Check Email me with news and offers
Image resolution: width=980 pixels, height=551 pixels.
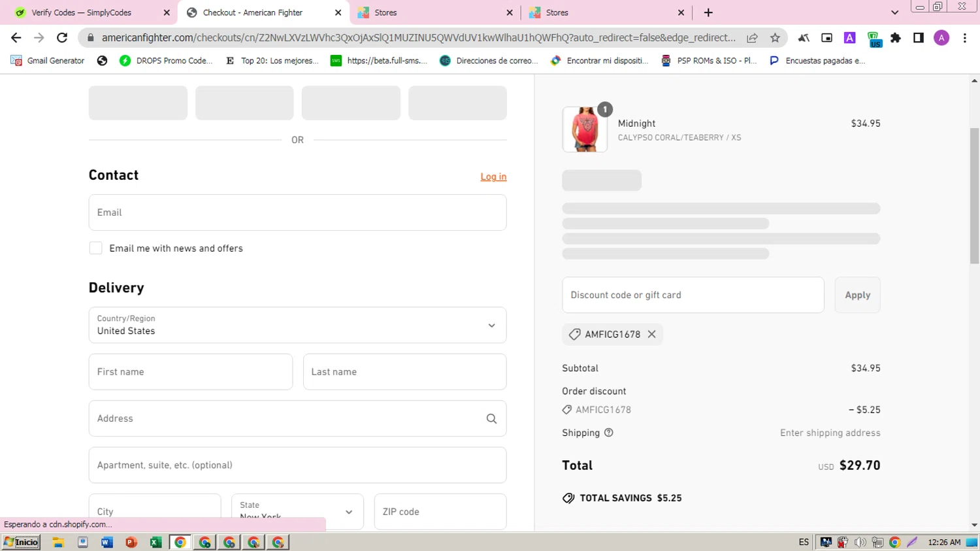pyautogui.click(x=95, y=248)
